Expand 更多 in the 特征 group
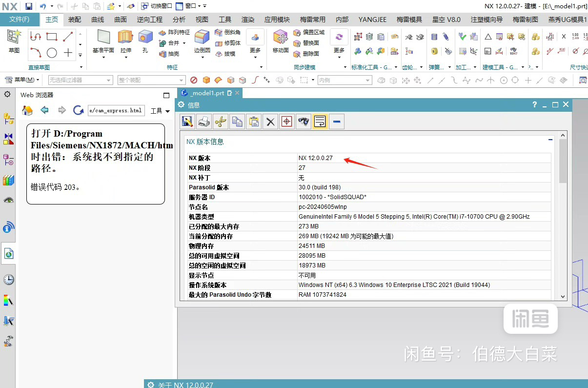 (x=255, y=44)
